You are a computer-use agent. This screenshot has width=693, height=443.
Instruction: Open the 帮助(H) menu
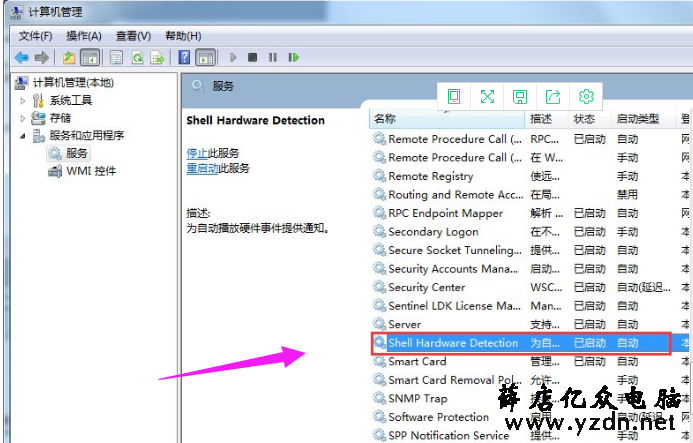pyautogui.click(x=183, y=36)
